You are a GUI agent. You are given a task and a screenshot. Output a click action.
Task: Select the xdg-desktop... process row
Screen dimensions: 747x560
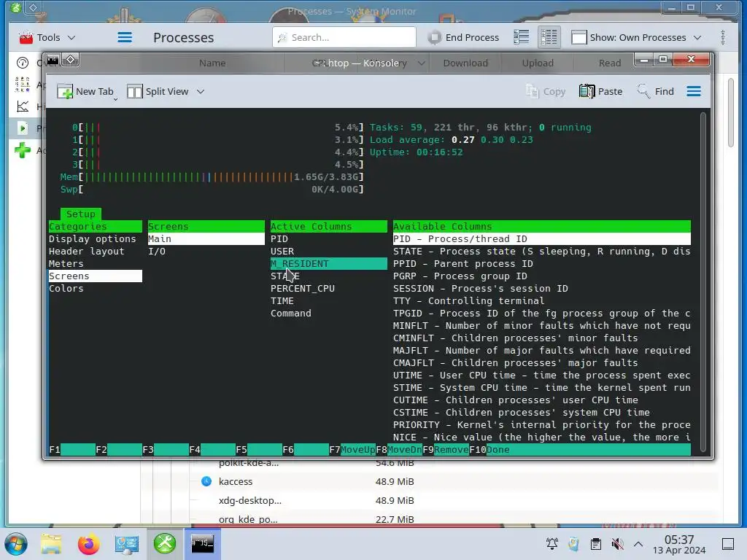429,500
